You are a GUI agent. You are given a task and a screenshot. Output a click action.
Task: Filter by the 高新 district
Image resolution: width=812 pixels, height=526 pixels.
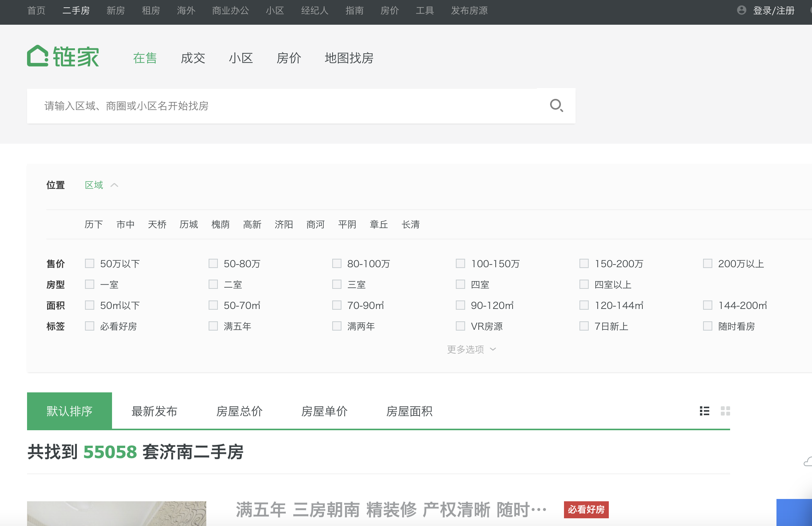coord(252,224)
